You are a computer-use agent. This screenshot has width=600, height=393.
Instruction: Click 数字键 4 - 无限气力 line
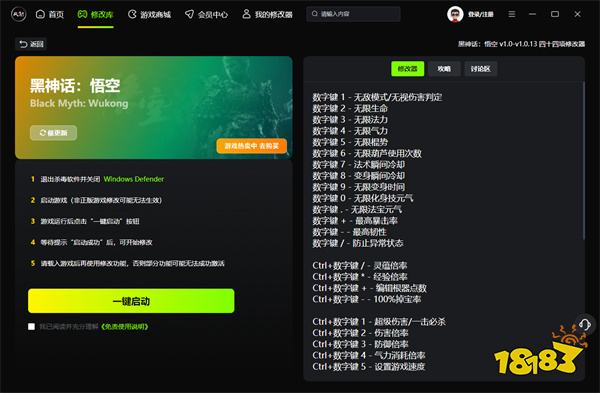click(350, 131)
